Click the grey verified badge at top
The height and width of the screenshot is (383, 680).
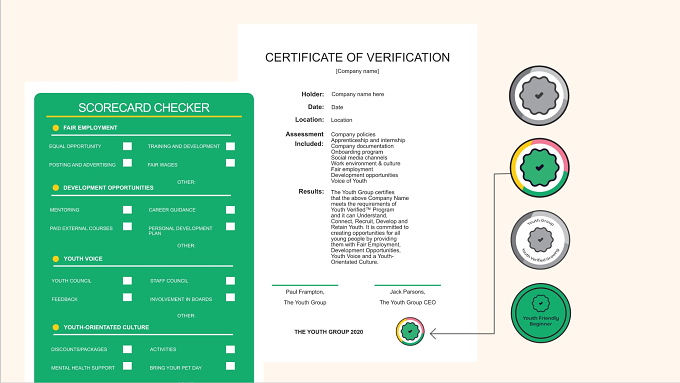(539, 95)
